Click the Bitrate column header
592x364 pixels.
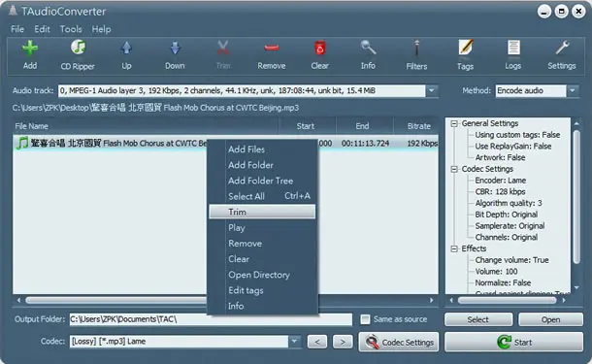(416, 126)
